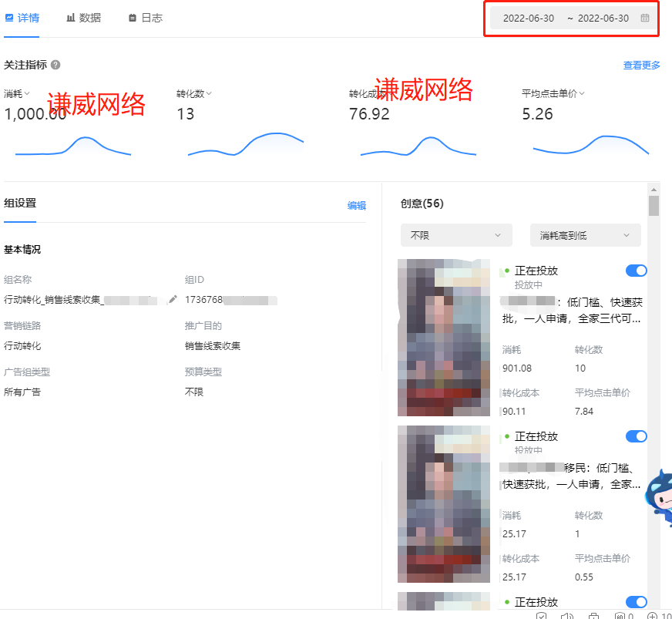Viewport: 672px width, 619px height.
Task: Click the 转化数 trend sparkline chart
Action: click(246, 144)
